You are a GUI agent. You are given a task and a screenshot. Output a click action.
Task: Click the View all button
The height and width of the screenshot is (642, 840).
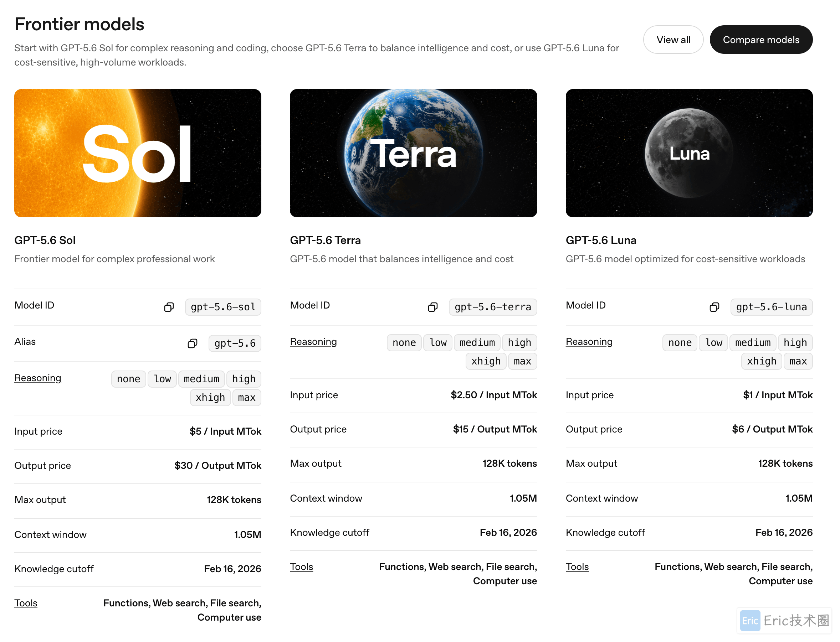[x=673, y=40]
